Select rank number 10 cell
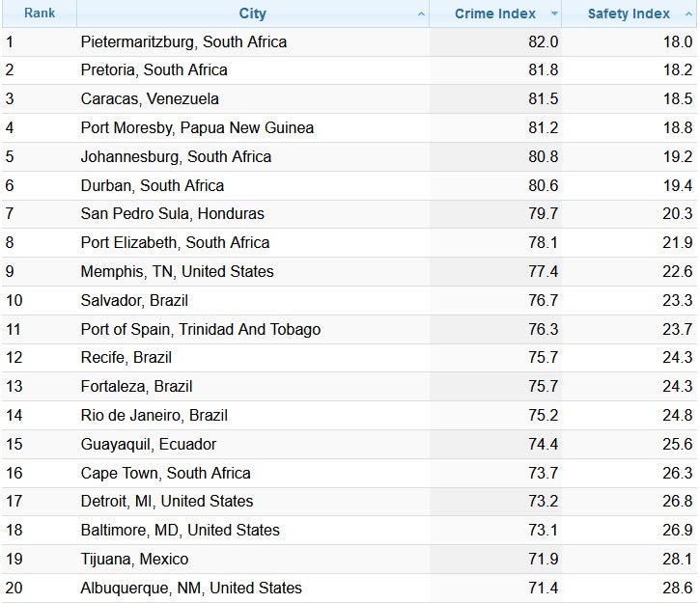 tap(14, 300)
